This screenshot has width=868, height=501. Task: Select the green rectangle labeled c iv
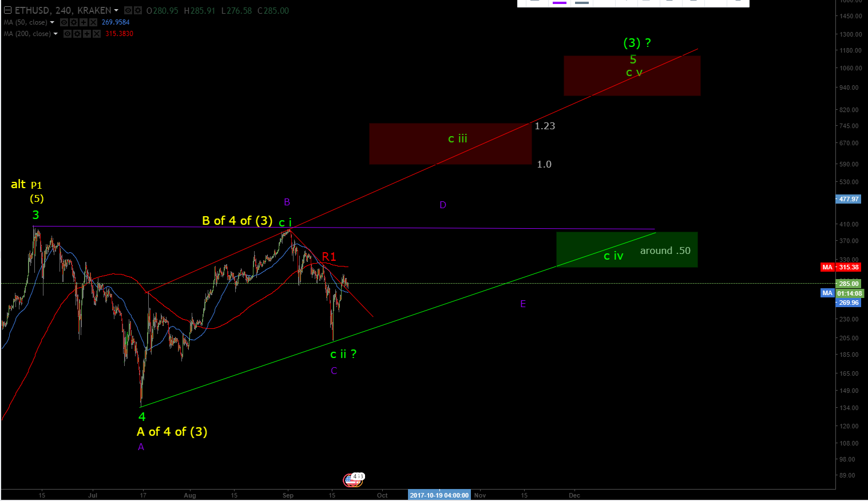(627, 249)
